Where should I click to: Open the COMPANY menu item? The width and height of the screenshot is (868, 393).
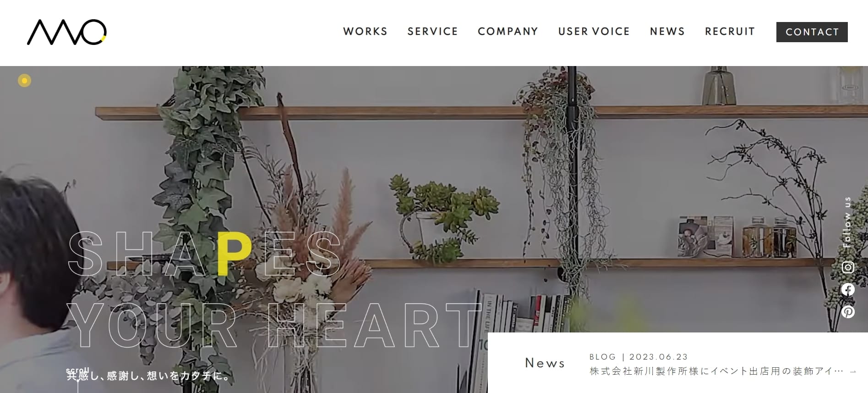[508, 31]
